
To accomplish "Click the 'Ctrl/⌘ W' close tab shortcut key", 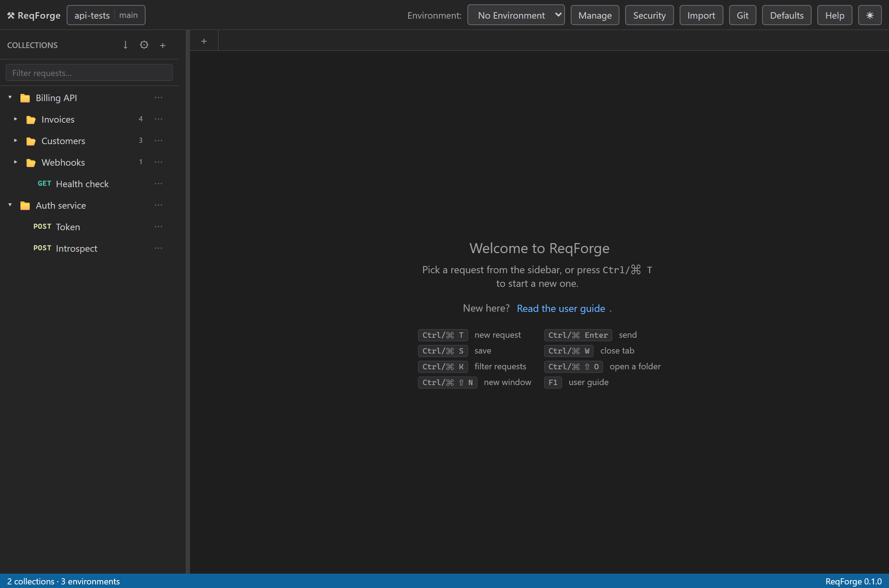I will pyautogui.click(x=569, y=351).
